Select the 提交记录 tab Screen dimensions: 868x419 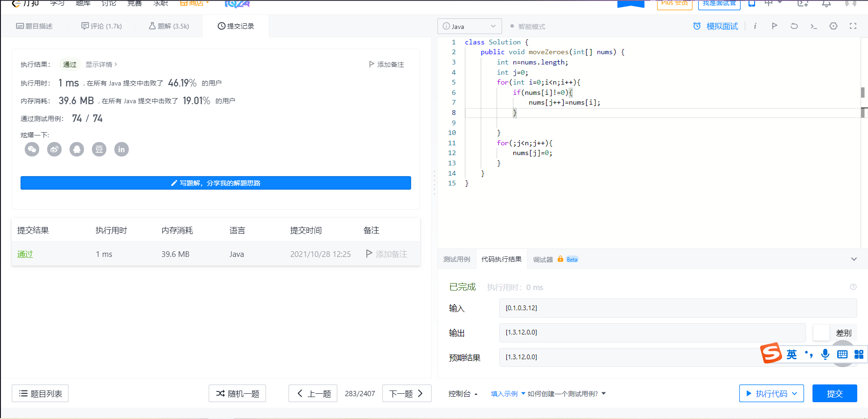point(236,26)
